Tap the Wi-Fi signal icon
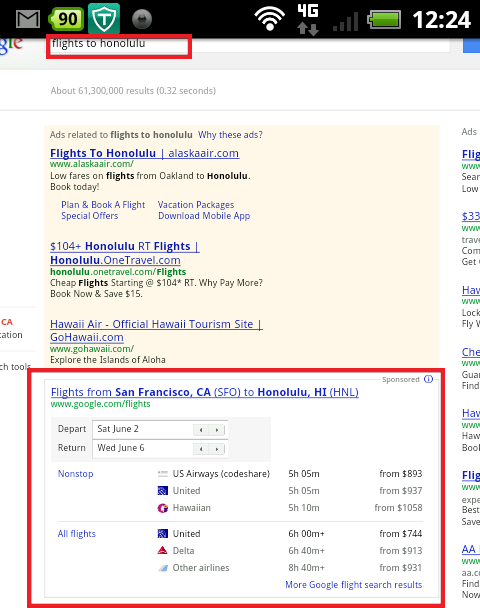480x608 pixels. click(269, 19)
